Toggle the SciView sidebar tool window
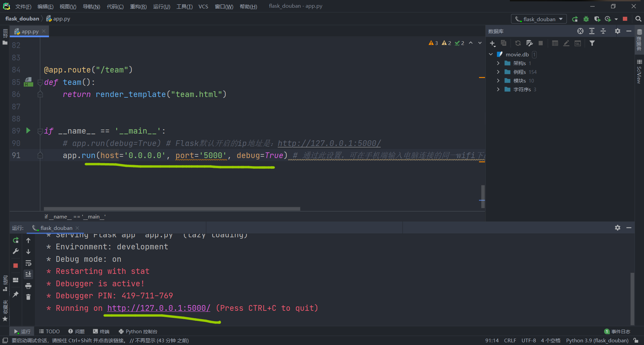This screenshot has width=644, height=345. coord(639,71)
